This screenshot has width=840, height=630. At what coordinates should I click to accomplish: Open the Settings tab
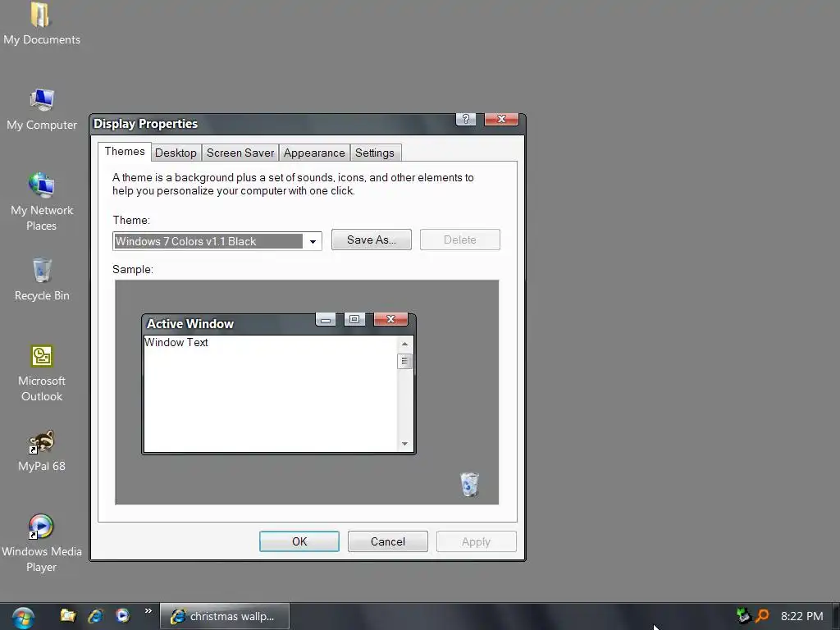click(x=374, y=153)
